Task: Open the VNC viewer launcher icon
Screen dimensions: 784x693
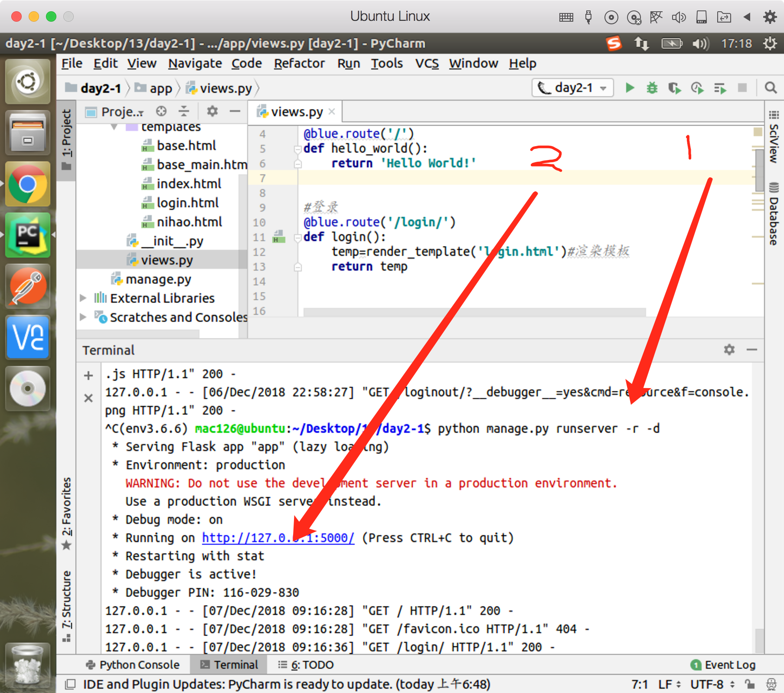Action: (28, 338)
